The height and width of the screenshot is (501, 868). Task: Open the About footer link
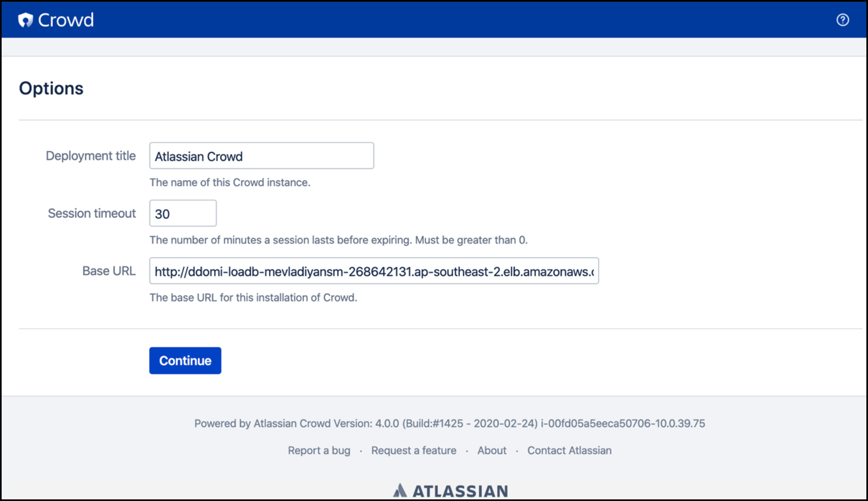[492, 451]
